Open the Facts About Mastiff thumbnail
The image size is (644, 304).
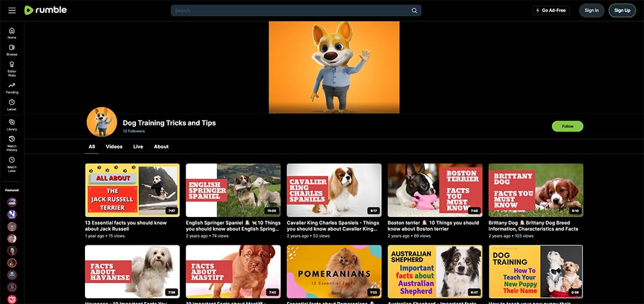click(x=233, y=272)
